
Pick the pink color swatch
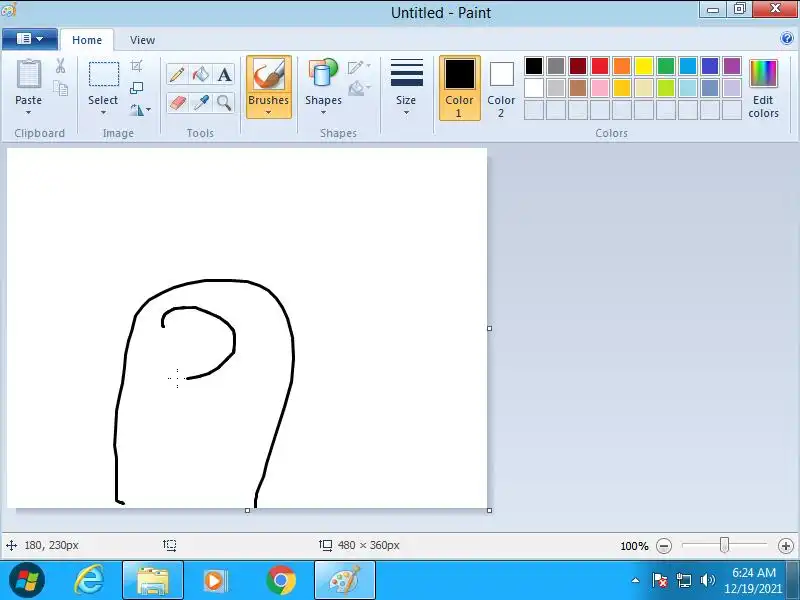(600, 88)
